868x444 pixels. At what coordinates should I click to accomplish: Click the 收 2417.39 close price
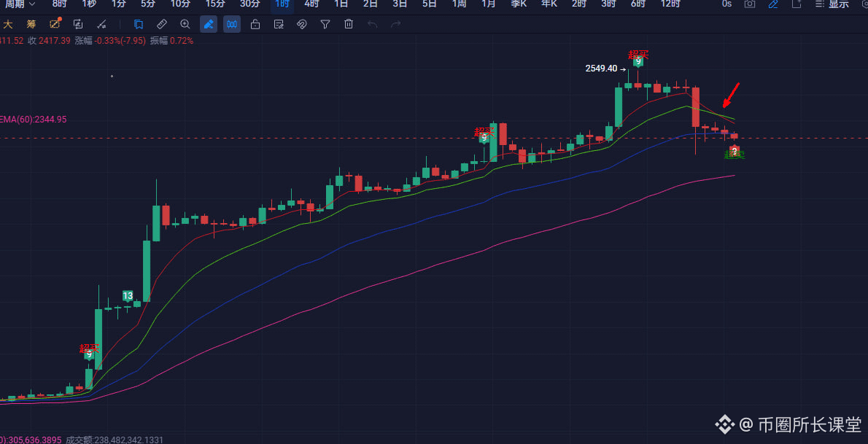pyautogui.click(x=50, y=41)
